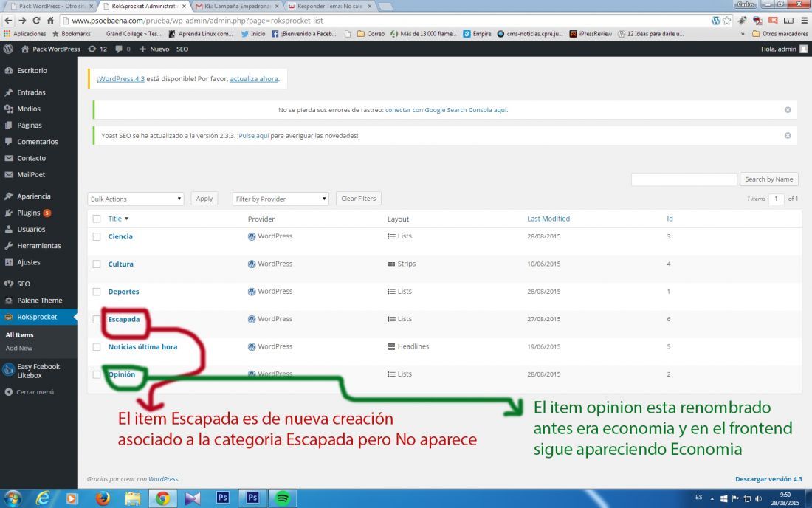Check the Deportes row checkbox
Screen dimensions: 812x508
[x=97, y=292]
